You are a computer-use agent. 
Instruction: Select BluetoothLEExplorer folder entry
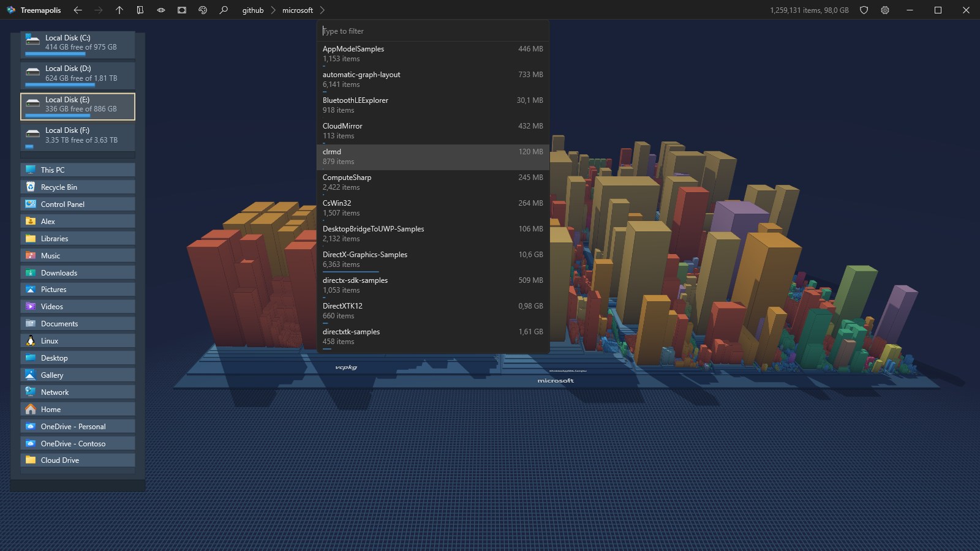pyautogui.click(x=432, y=105)
